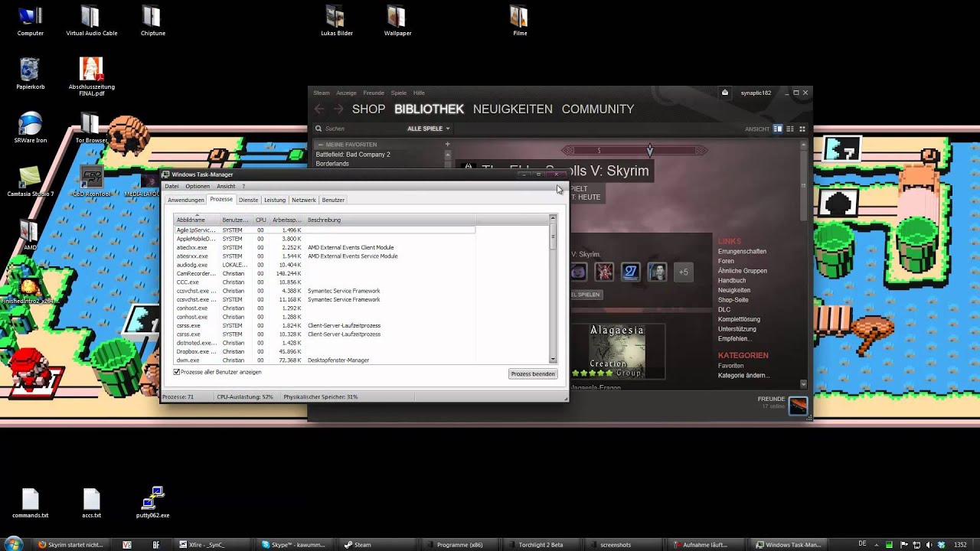Screen dimensions: 980x551
Task: Open the Virtual Audio Cable folder icon
Action: (x=91, y=17)
